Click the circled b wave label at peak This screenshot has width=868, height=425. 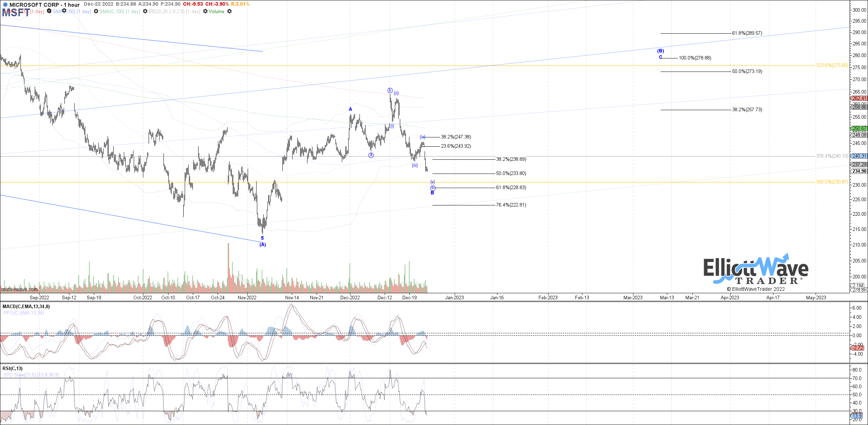point(390,90)
